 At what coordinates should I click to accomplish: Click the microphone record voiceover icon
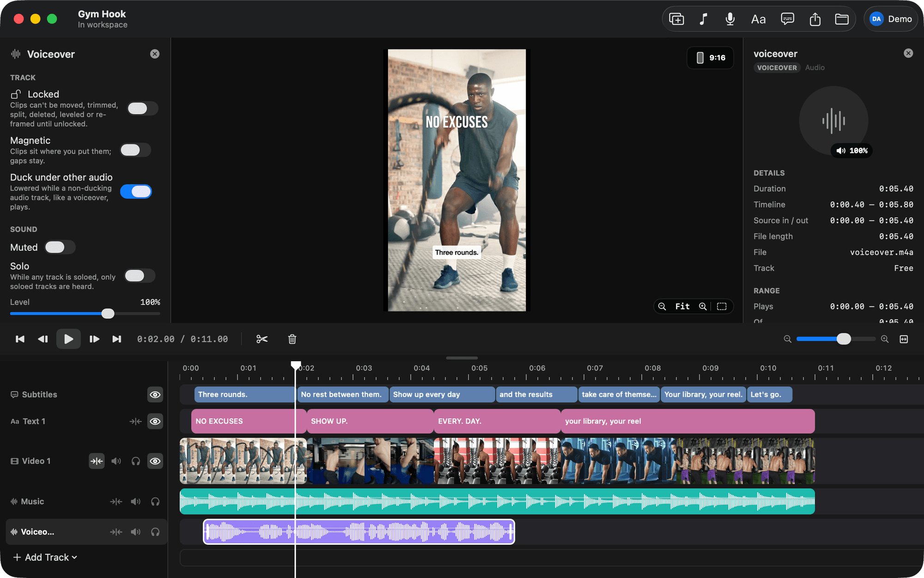click(730, 19)
